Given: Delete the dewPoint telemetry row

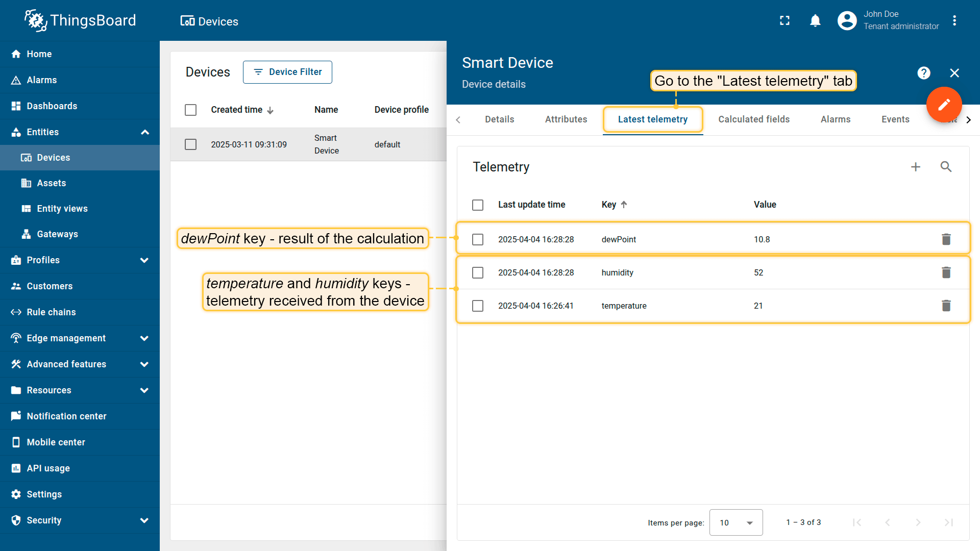Looking at the screenshot, I should point(946,239).
